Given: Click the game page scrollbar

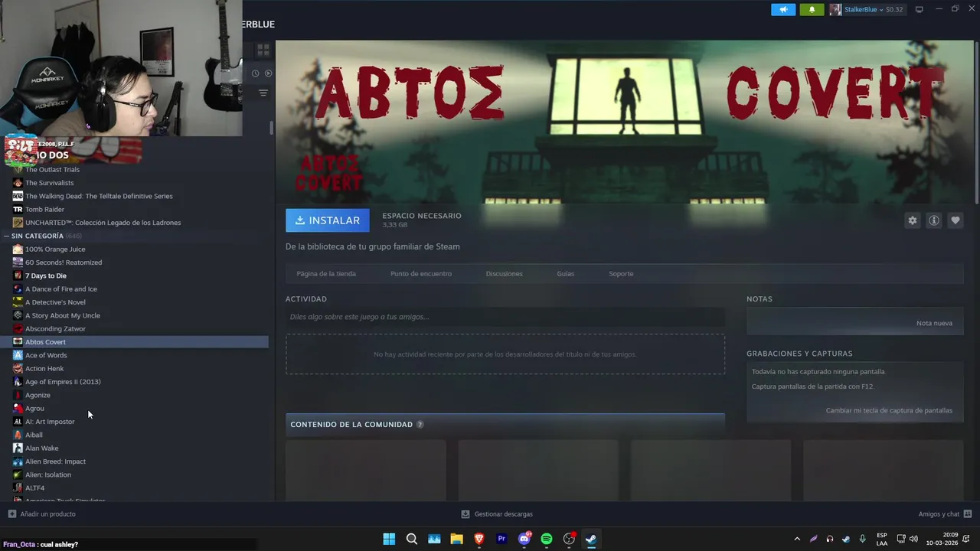Looking at the screenshot, I should point(976,122).
